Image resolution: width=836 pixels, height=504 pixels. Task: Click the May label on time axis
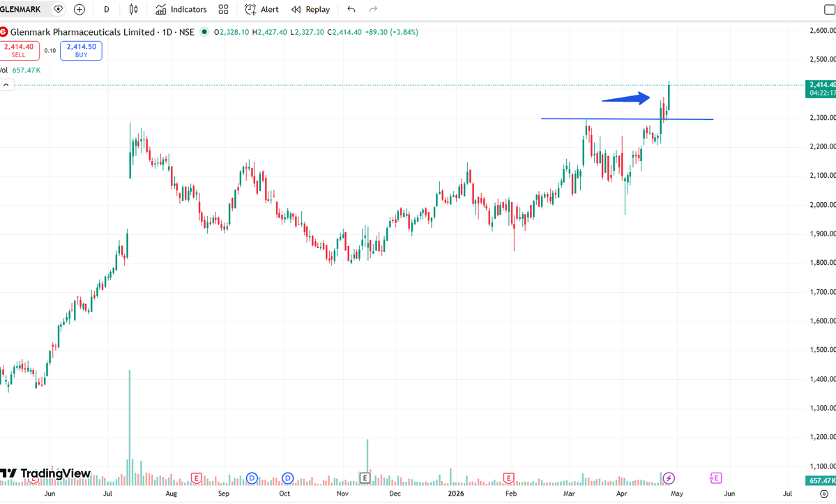coord(676,494)
